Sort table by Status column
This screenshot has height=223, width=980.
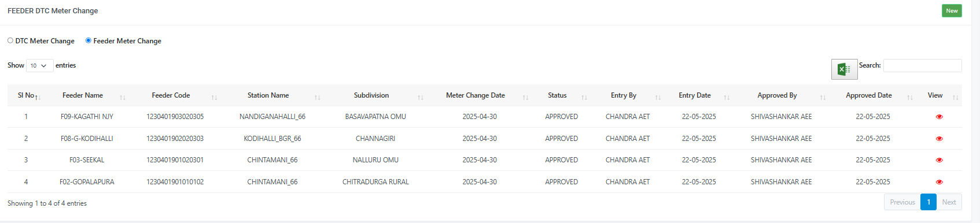tap(562, 95)
